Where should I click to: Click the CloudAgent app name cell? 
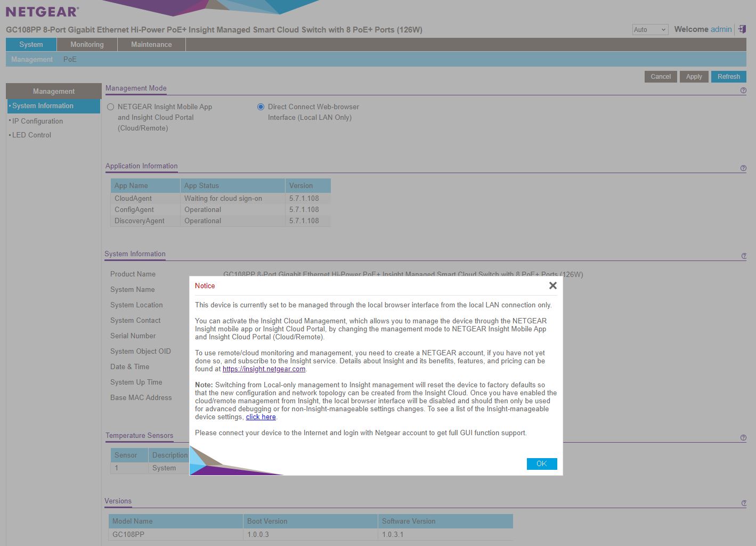145,198
